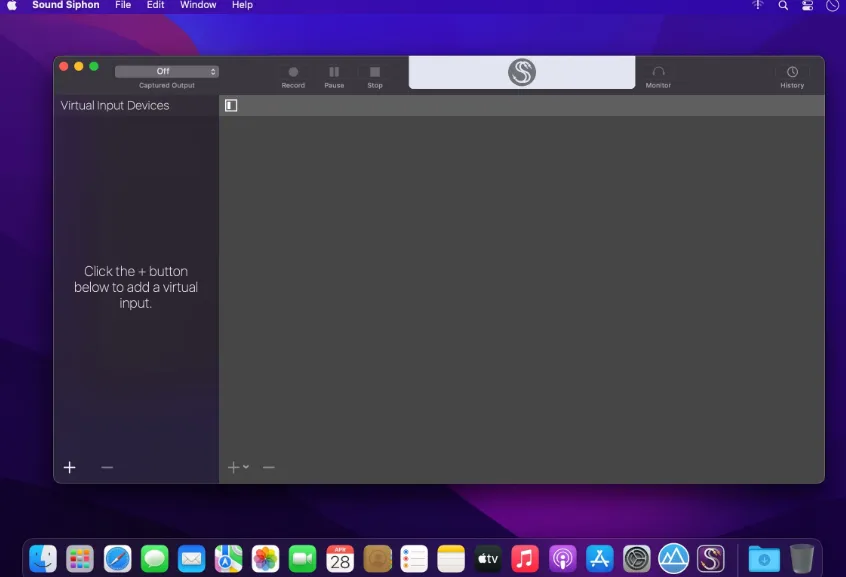Open the Sound Siphon app menu
846x577 pixels.
tap(66, 5)
